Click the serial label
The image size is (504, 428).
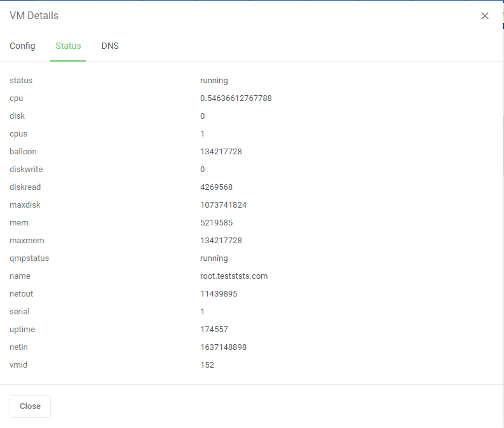[x=20, y=312]
